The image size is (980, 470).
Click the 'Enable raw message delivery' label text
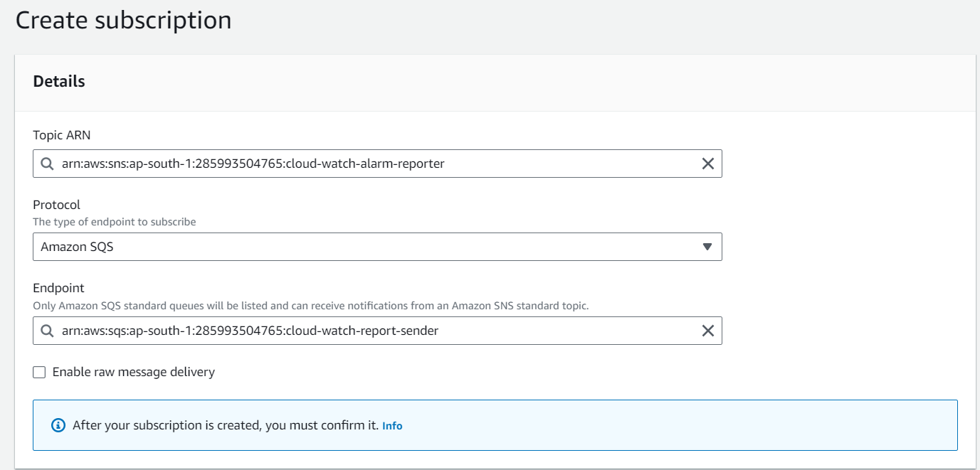coord(134,372)
